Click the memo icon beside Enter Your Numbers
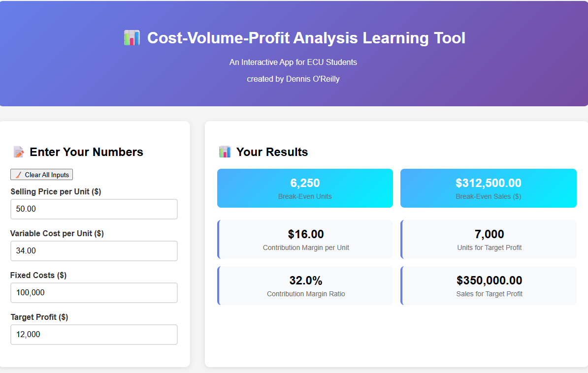Image resolution: width=588 pixels, height=373 pixels. 18,152
